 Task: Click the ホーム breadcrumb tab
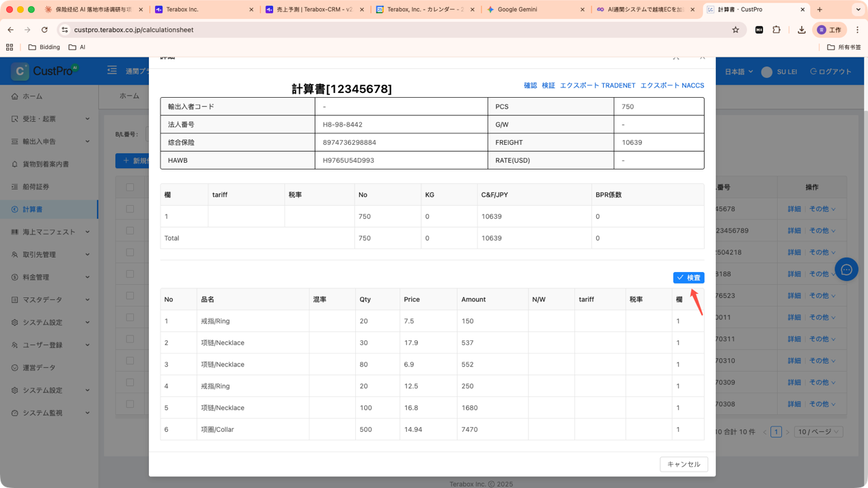click(129, 96)
